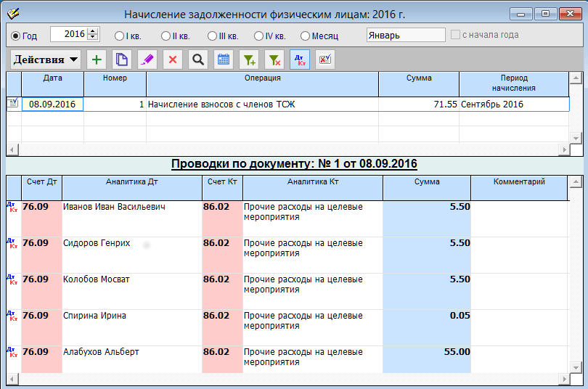
Task: Click the 'Сентябрь 2016' period cell
Action: click(x=514, y=105)
